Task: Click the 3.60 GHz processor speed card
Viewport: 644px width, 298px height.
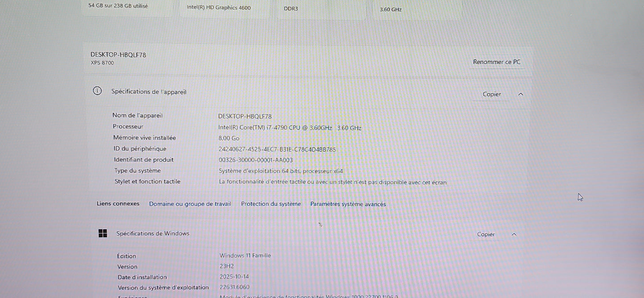Action: click(x=416, y=8)
